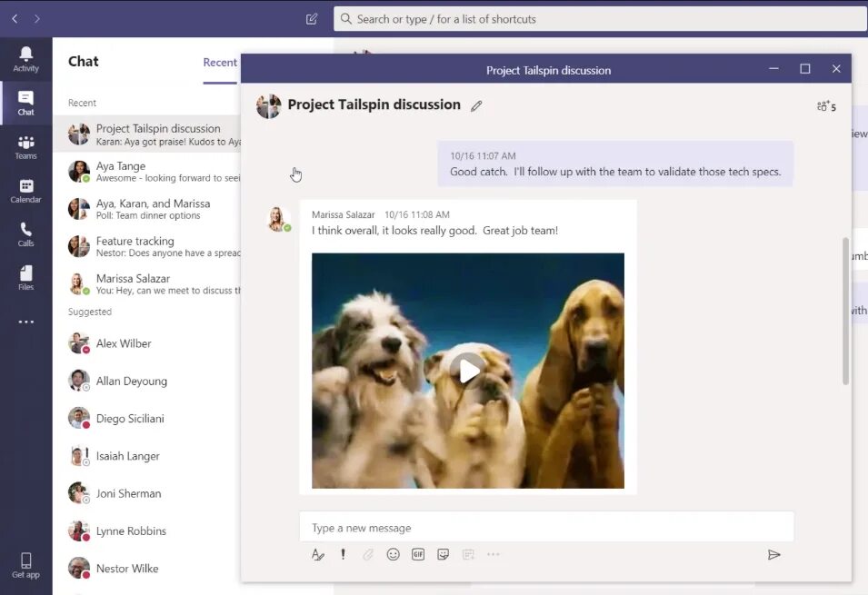Image resolution: width=868 pixels, height=595 pixels.
Task: Open more compose options ellipsis
Action: (x=494, y=554)
